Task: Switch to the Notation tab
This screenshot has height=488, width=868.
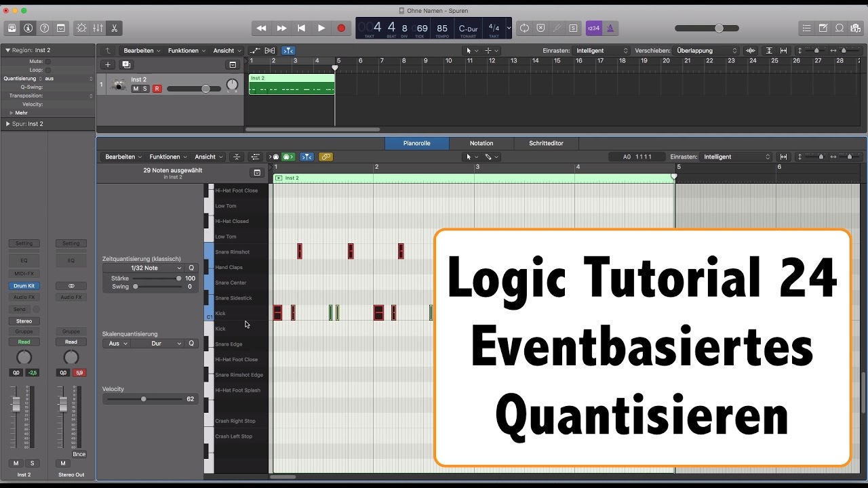Action: click(481, 143)
